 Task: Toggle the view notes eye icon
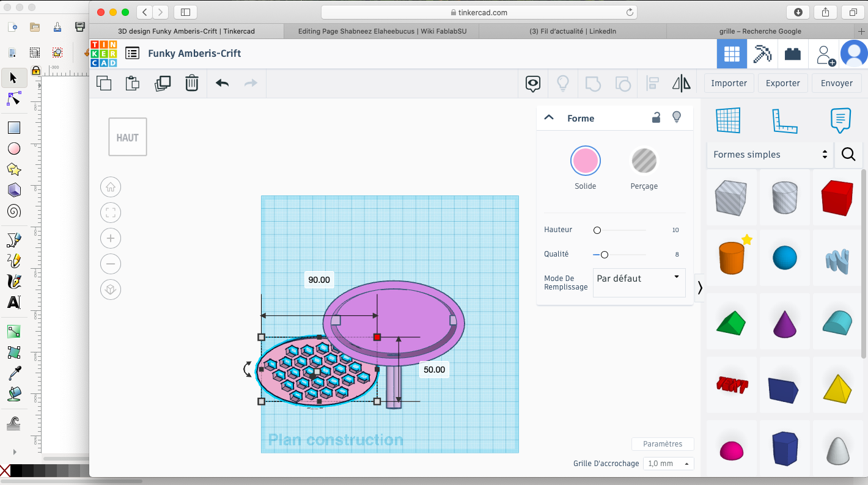(533, 84)
